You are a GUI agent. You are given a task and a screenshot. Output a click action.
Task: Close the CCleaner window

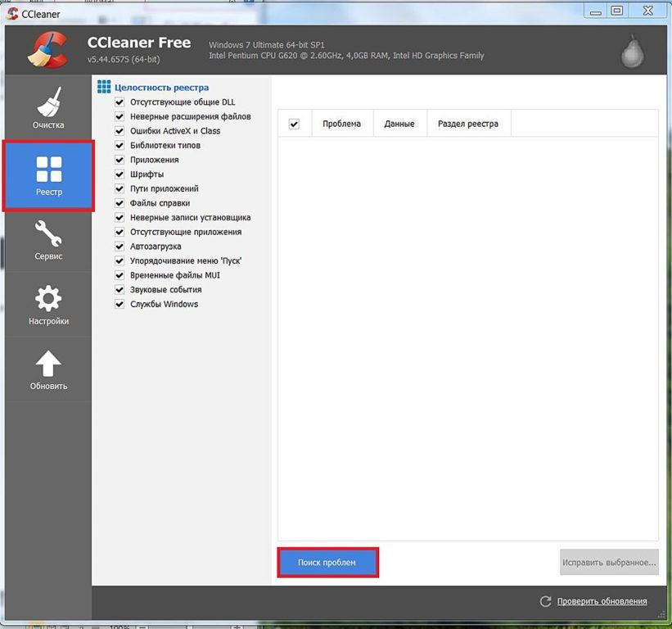click(647, 11)
